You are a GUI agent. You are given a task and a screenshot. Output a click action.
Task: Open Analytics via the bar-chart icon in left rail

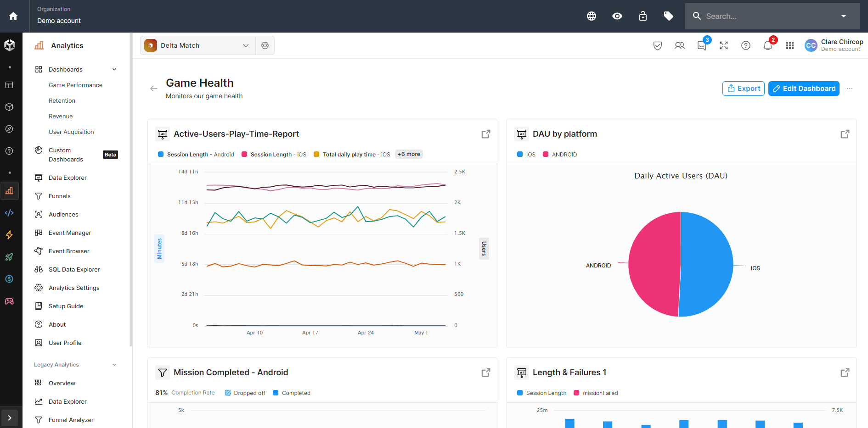click(9, 191)
